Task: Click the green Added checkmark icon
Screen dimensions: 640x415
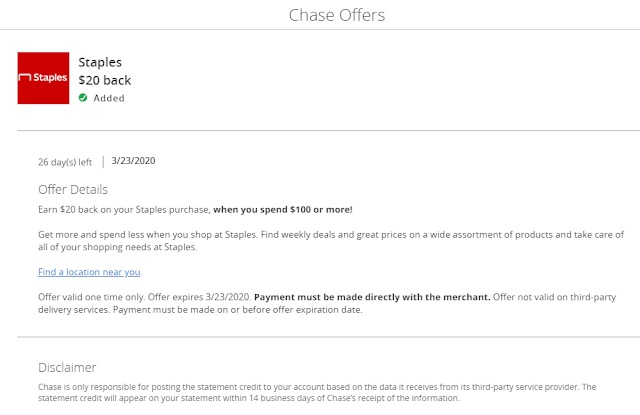Action: click(83, 98)
